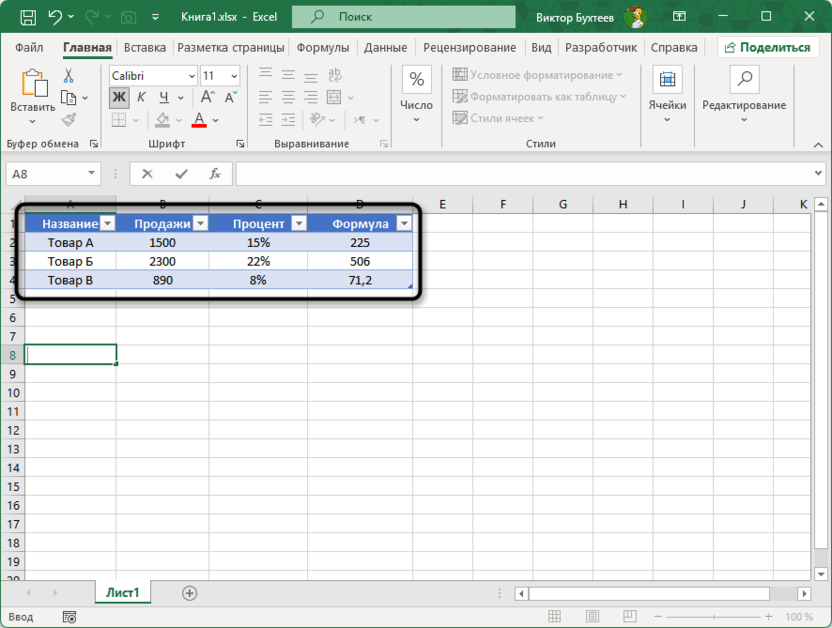Select the Cut scissors icon

[x=69, y=76]
